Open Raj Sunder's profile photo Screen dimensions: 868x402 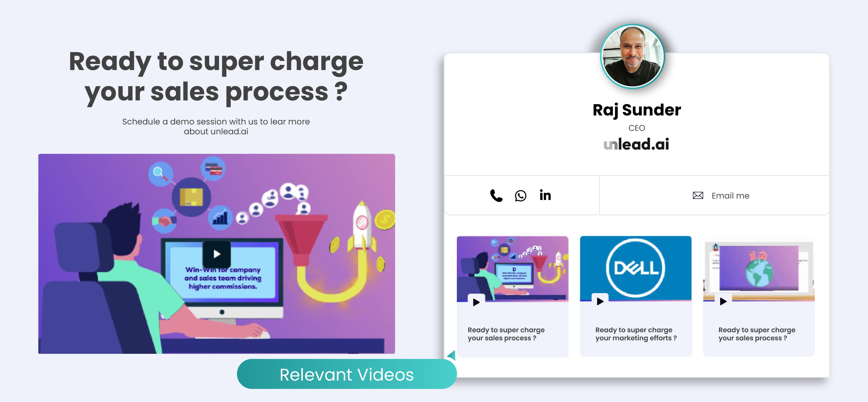(632, 56)
